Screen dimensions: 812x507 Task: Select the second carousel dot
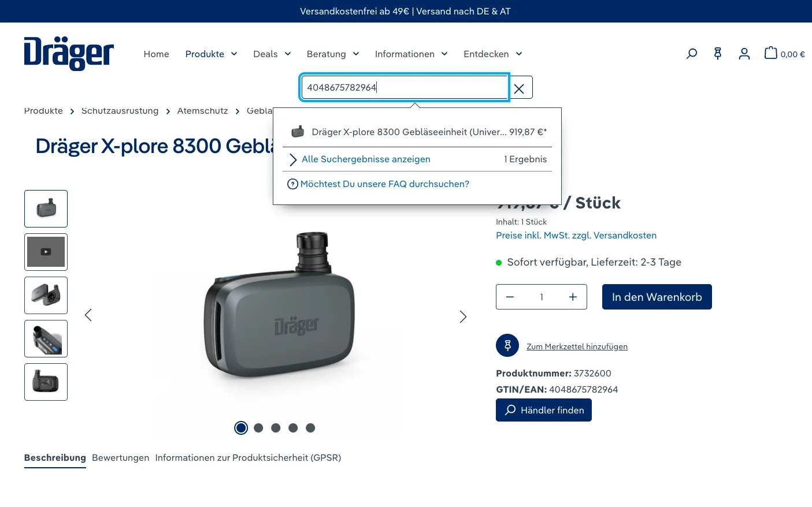coord(258,428)
